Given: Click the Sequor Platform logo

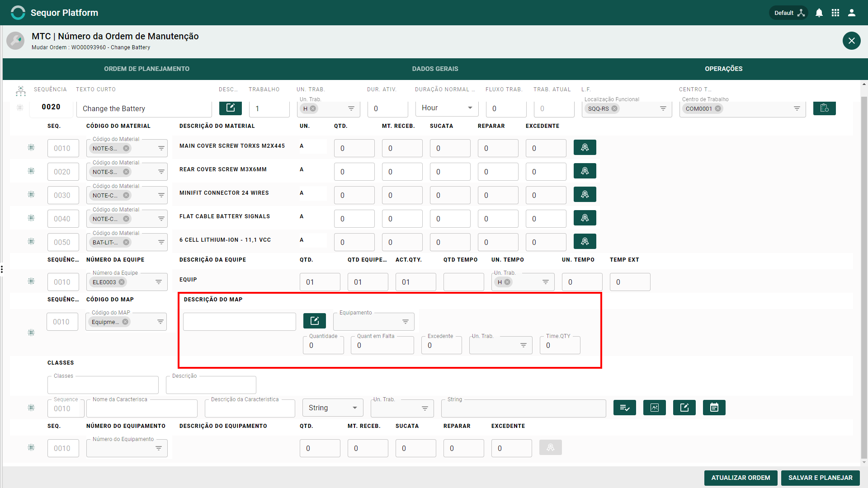Looking at the screenshot, I should pos(18,13).
